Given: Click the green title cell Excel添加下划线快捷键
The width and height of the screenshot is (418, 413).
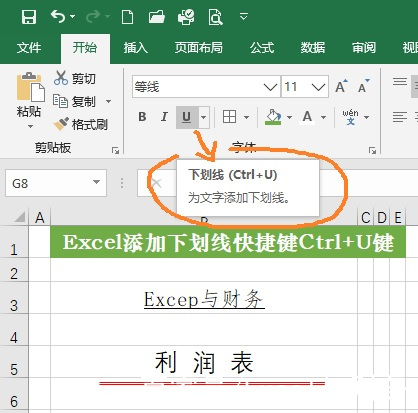Looking at the screenshot, I should pos(228,242).
